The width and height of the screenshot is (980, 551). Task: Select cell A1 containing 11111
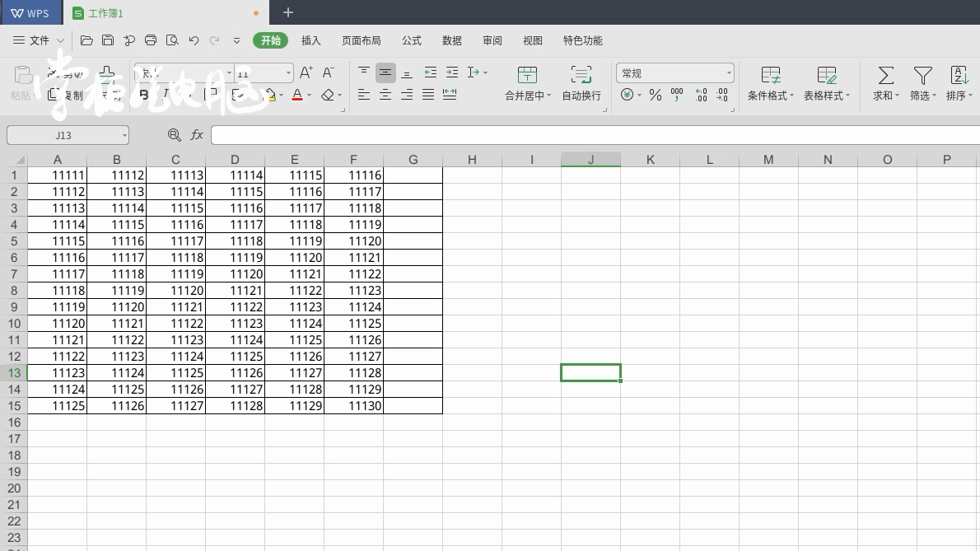pos(58,175)
